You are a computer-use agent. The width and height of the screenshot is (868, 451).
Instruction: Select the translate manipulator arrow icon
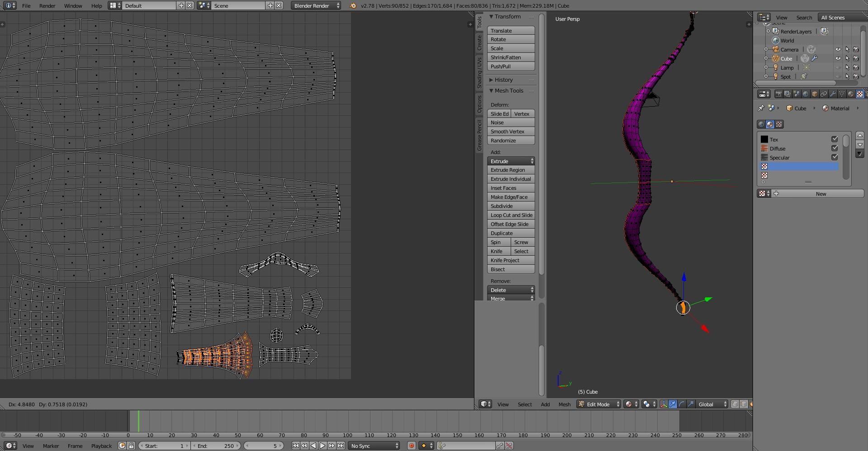673,404
